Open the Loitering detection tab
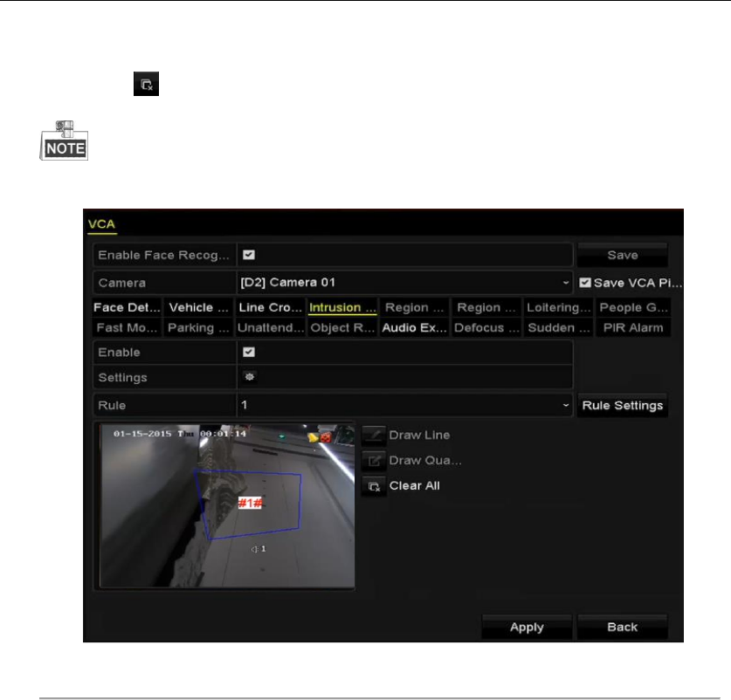The height and width of the screenshot is (700, 731). [558, 307]
